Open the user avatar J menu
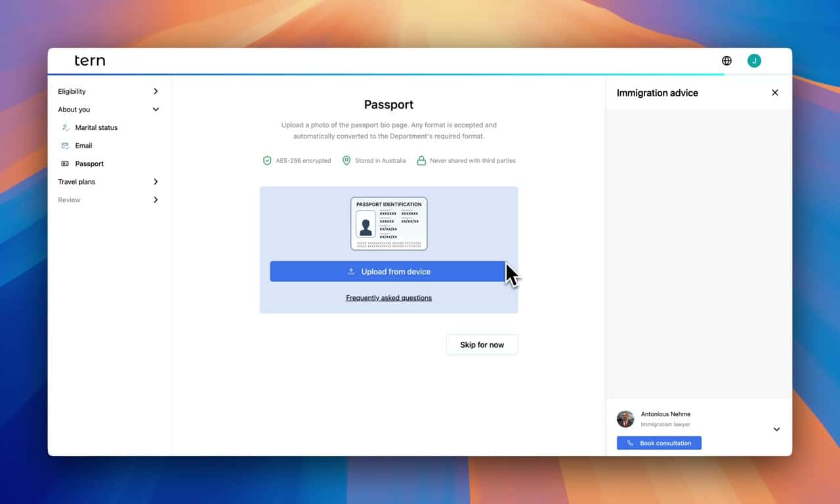Image resolution: width=840 pixels, height=504 pixels. [754, 61]
